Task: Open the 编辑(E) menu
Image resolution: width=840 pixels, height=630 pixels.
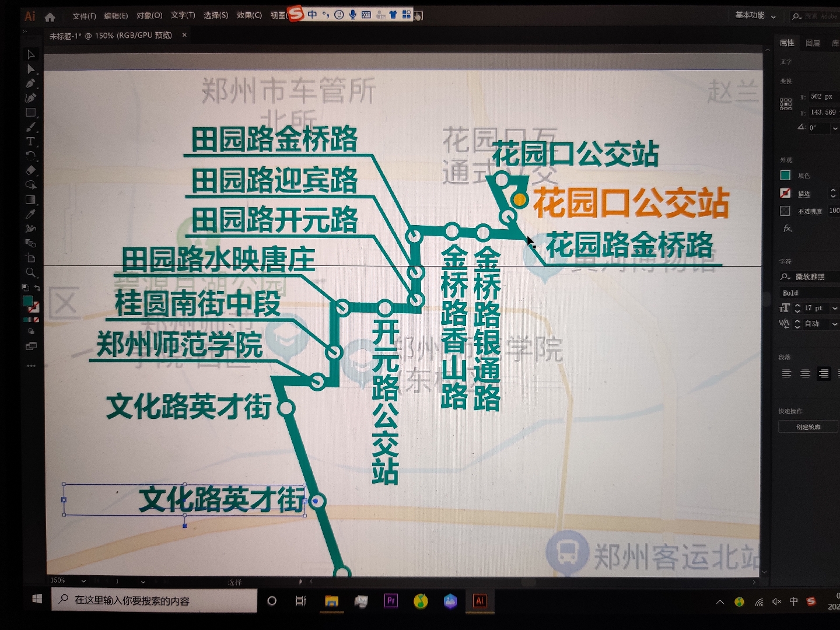Action: [116, 16]
